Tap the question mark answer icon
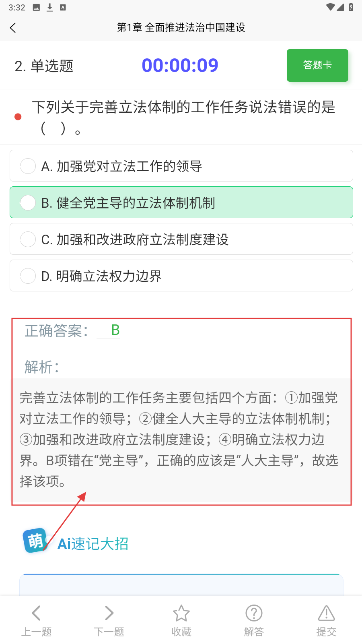 click(254, 613)
